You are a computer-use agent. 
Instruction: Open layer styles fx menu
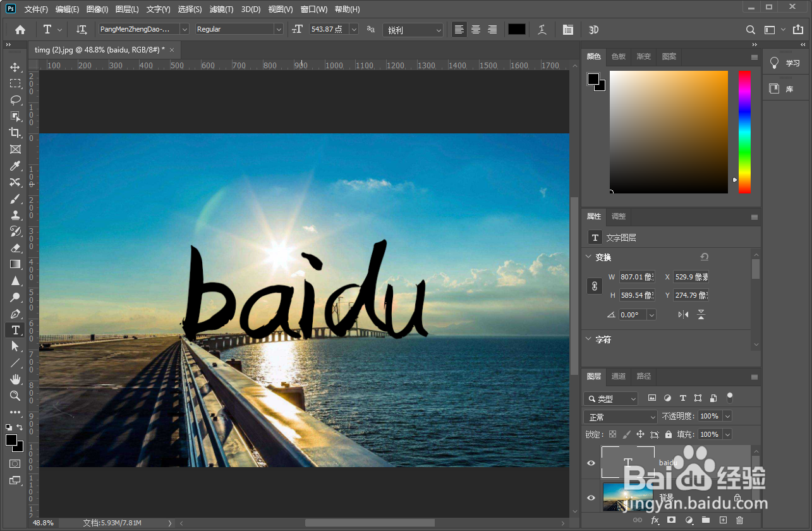click(655, 520)
